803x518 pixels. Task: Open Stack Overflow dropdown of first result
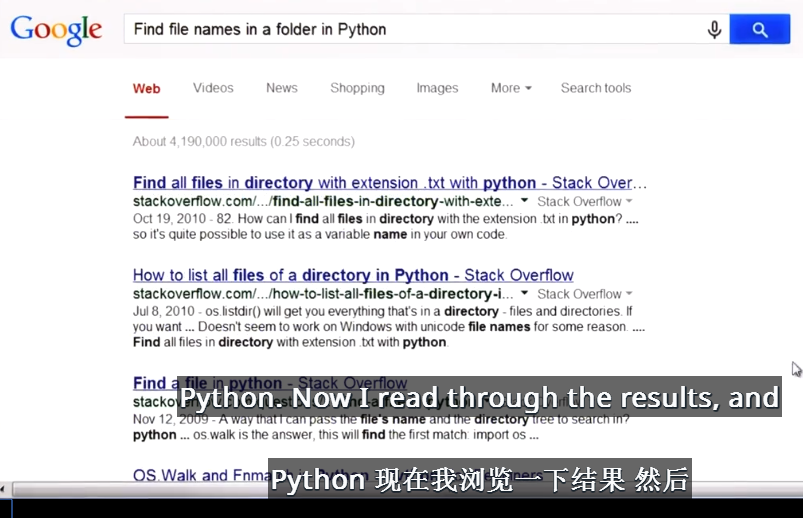[x=585, y=201]
